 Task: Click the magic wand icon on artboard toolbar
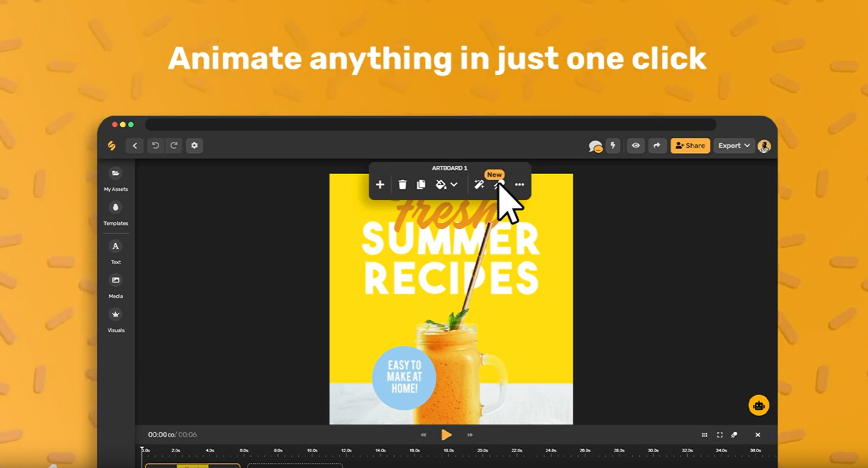coord(479,185)
